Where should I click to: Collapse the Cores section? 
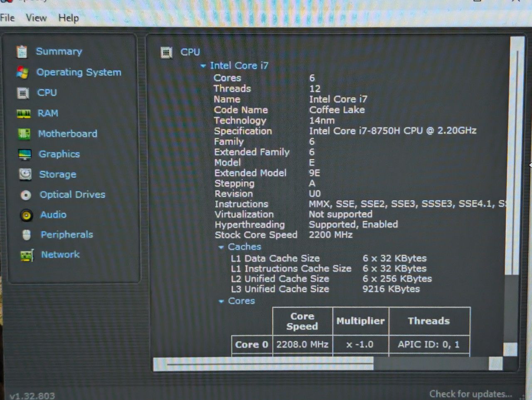click(x=222, y=302)
